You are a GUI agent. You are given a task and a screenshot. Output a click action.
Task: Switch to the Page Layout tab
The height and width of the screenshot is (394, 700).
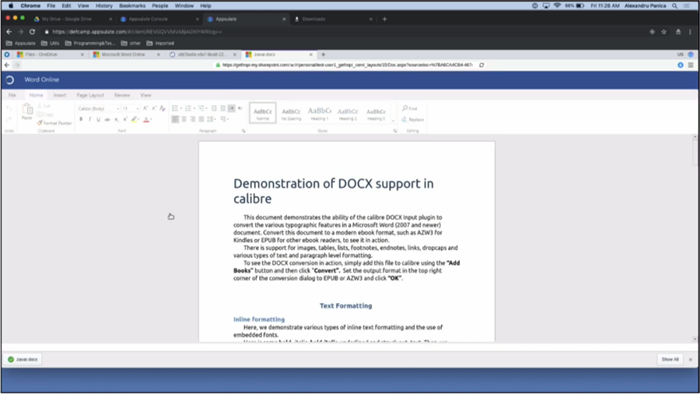tap(90, 95)
